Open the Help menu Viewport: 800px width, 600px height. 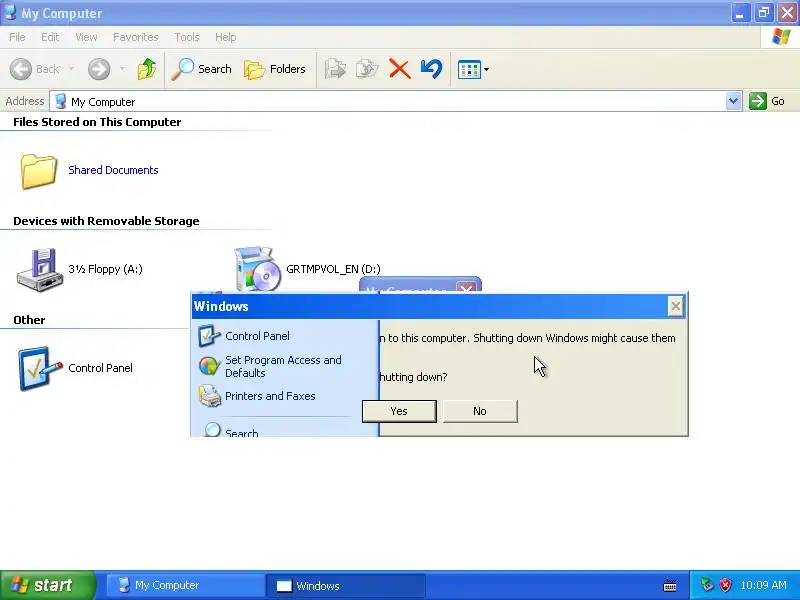pyautogui.click(x=226, y=37)
